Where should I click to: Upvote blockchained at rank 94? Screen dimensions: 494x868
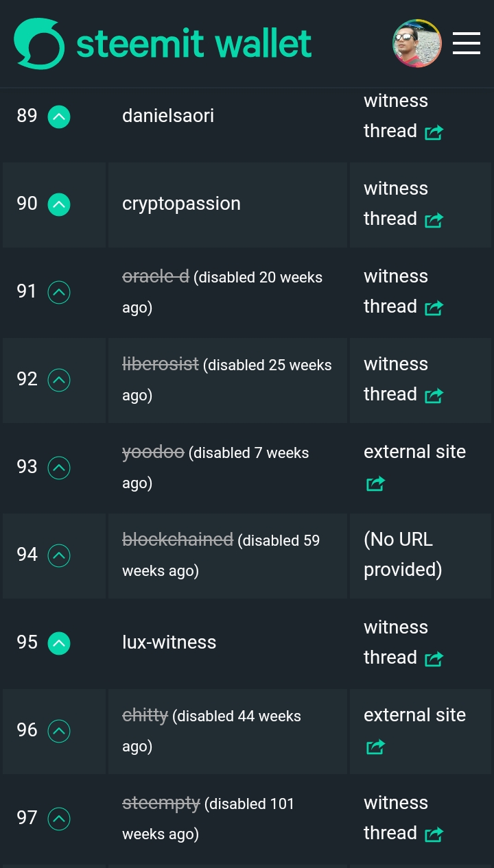coord(59,555)
